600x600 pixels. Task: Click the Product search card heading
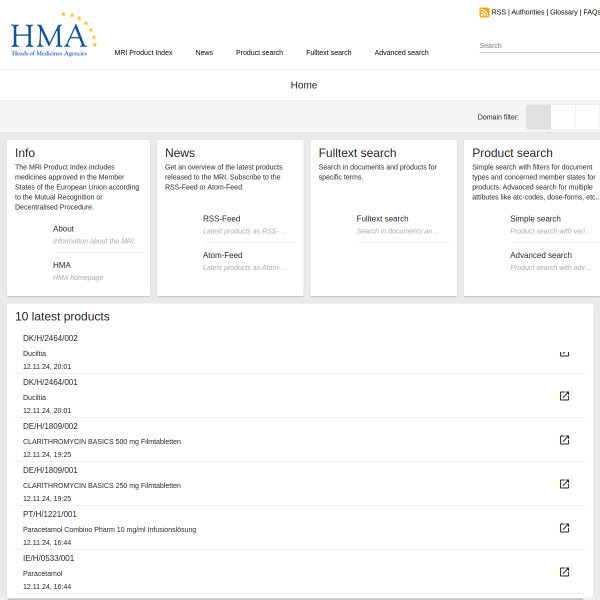[x=512, y=153]
